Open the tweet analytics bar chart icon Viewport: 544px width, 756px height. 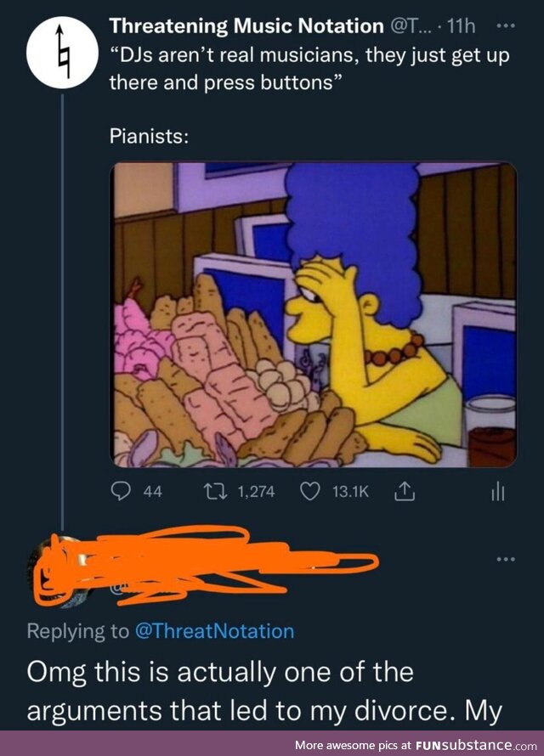[498, 492]
